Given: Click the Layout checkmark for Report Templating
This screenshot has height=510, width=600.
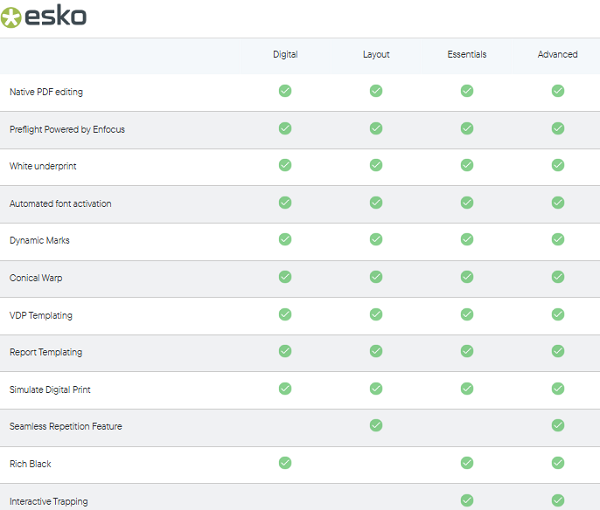Looking at the screenshot, I should tap(376, 351).
